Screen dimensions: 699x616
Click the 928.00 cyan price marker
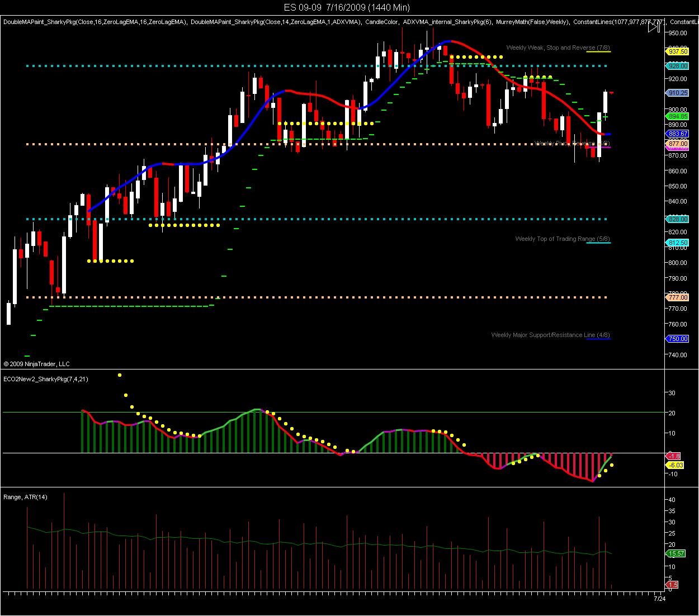pyautogui.click(x=677, y=66)
